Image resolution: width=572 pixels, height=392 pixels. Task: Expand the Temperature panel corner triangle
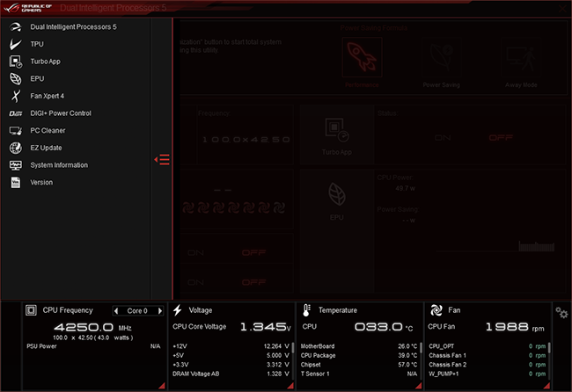point(418,386)
